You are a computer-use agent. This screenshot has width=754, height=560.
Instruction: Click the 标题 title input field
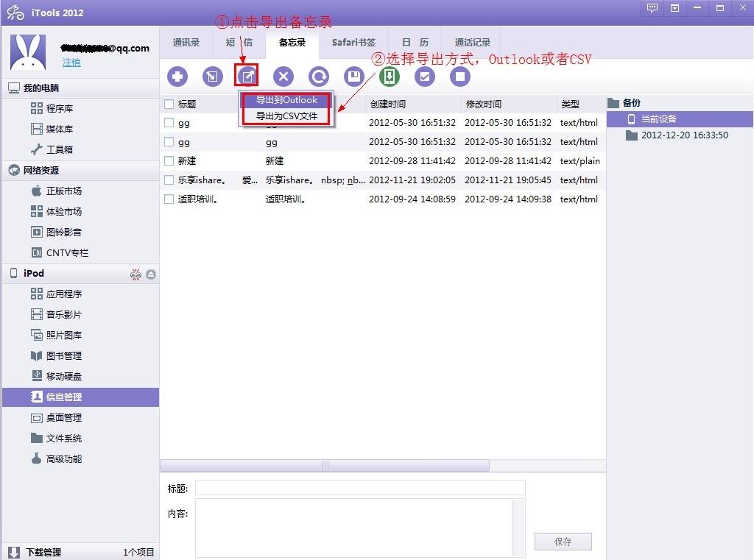click(x=360, y=488)
